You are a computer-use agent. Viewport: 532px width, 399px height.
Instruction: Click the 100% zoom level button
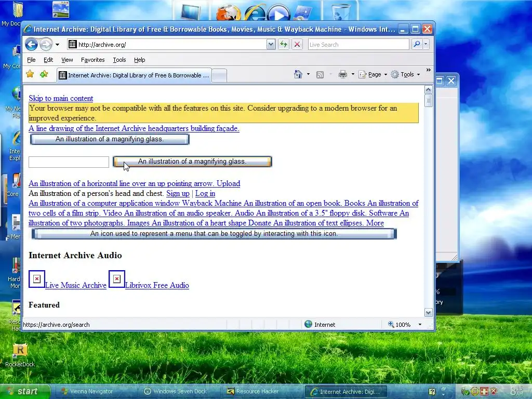point(400,325)
